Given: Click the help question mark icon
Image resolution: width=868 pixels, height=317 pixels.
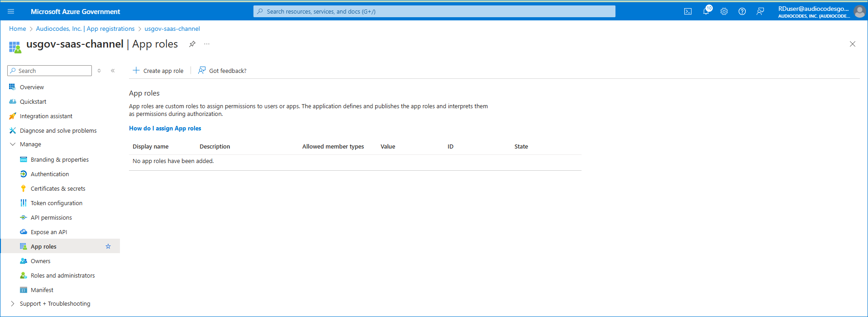Looking at the screenshot, I should pos(742,12).
